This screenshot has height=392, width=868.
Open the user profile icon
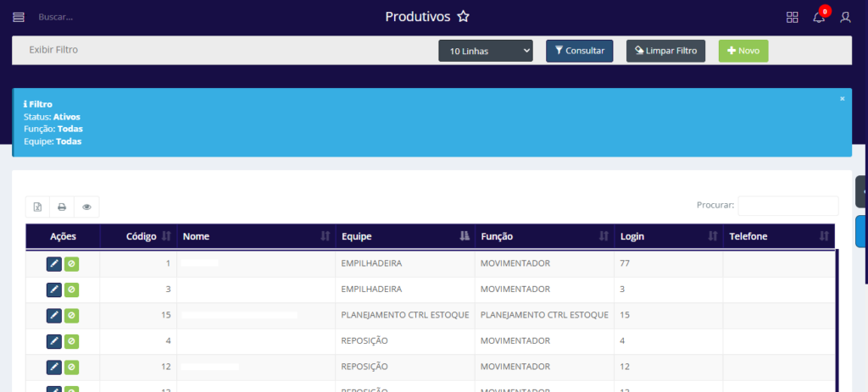coord(845,17)
